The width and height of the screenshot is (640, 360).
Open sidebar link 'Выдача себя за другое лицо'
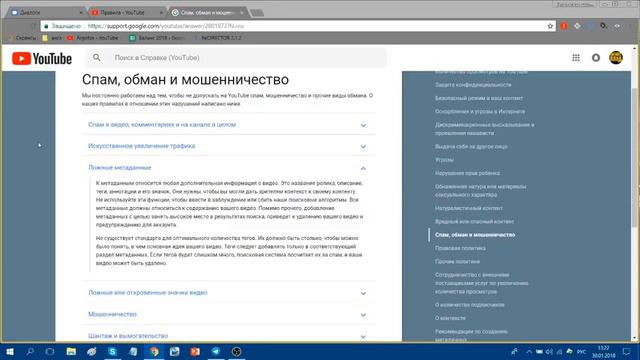tap(471, 147)
